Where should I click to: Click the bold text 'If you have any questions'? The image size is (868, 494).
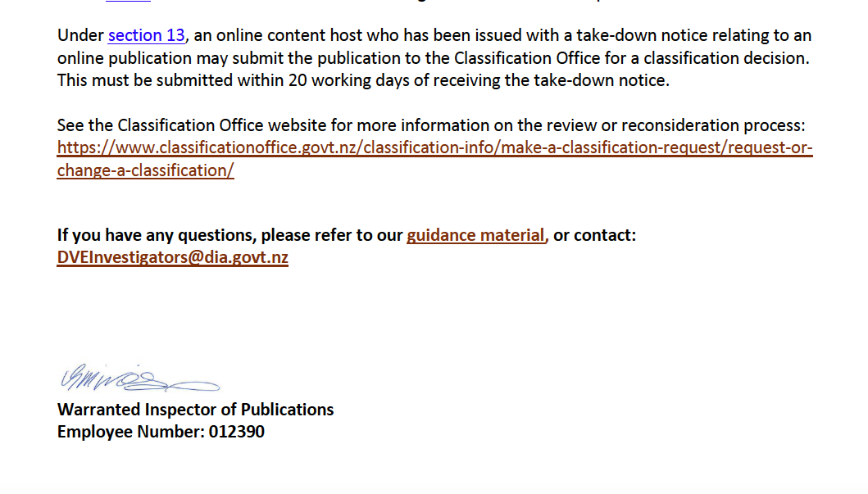[157, 235]
